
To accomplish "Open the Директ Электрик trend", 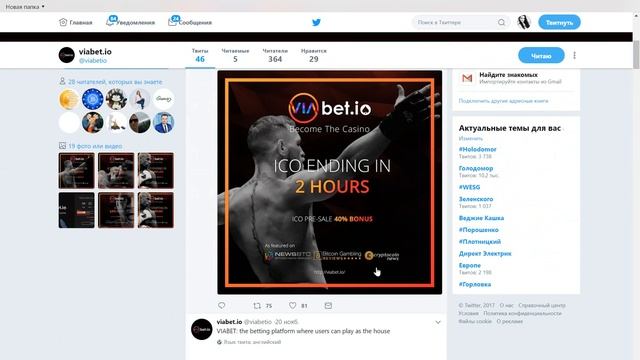I will (485, 253).
